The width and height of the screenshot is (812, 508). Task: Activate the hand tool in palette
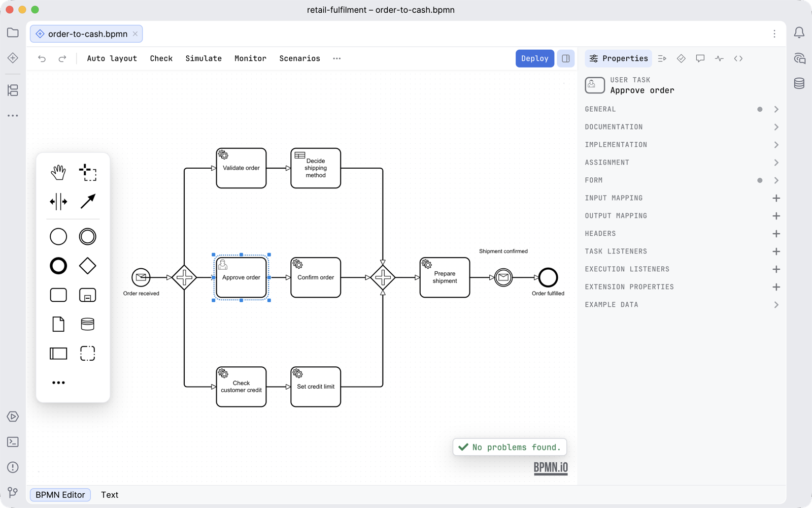click(58, 172)
